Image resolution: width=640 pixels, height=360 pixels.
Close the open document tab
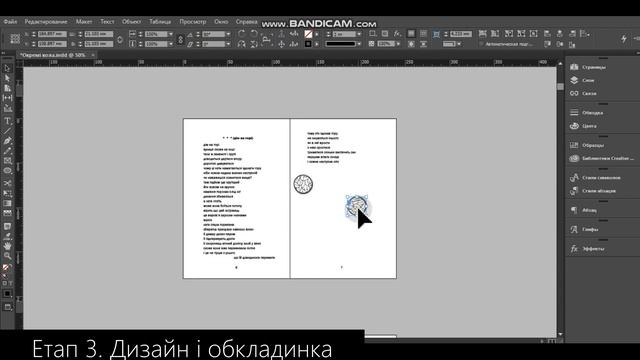point(93,55)
